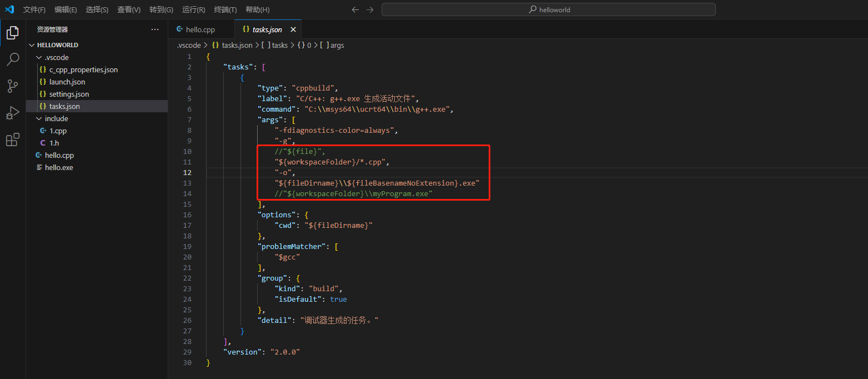This screenshot has width=868, height=379.
Task: Open the Source Control view
Action: [12, 86]
